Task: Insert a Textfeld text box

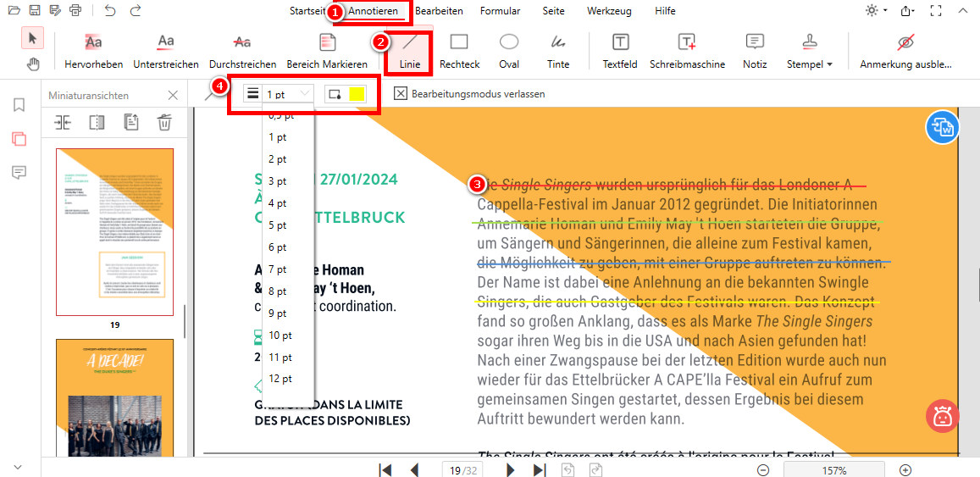Action: point(620,52)
